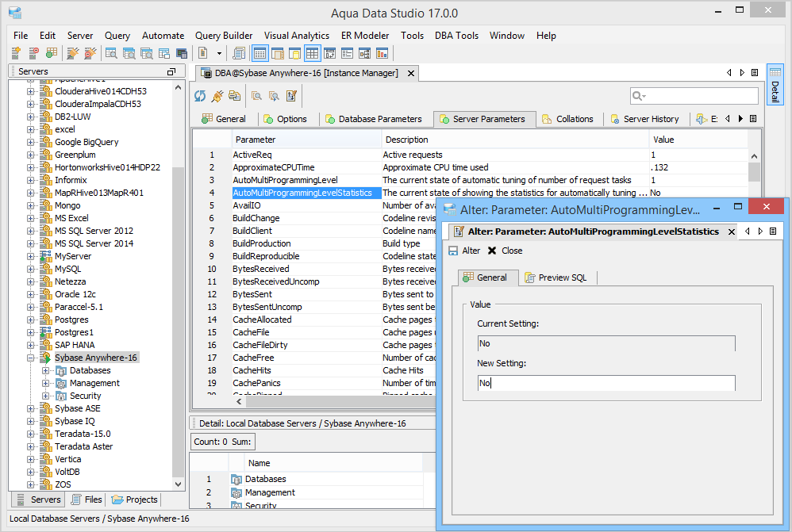The height and width of the screenshot is (532, 792).
Task: Click the Close button in the Alter dialog
Action: pyautogui.click(x=505, y=251)
